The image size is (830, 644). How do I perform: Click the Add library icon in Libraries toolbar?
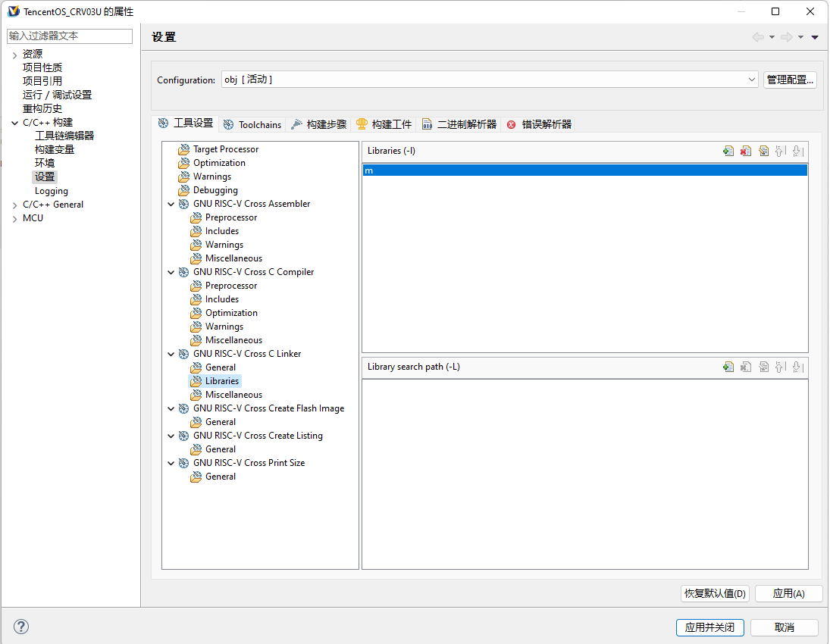point(728,151)
